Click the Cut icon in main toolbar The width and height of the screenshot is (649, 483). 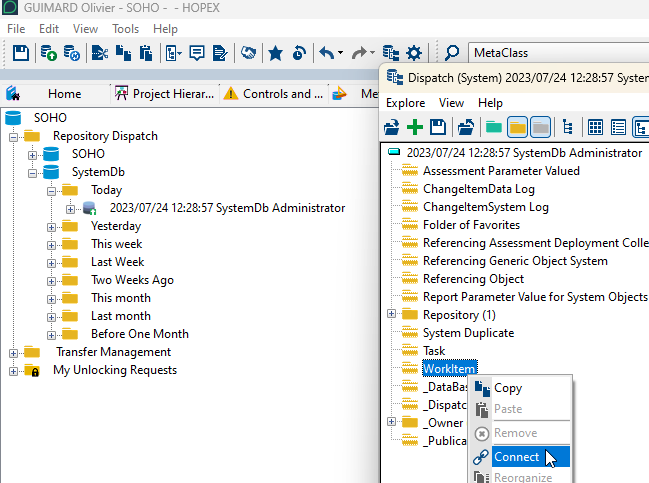point(100,53)
